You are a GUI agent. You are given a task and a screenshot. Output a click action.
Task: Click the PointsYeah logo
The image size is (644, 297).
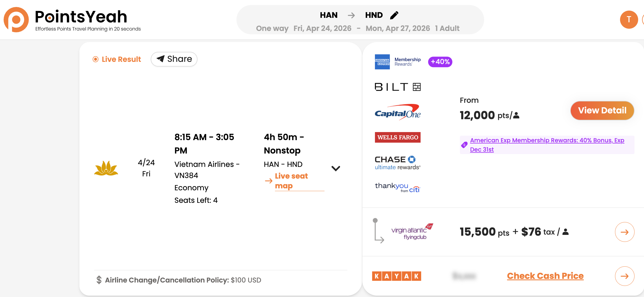pyautogui.click(x=66, y=18)
